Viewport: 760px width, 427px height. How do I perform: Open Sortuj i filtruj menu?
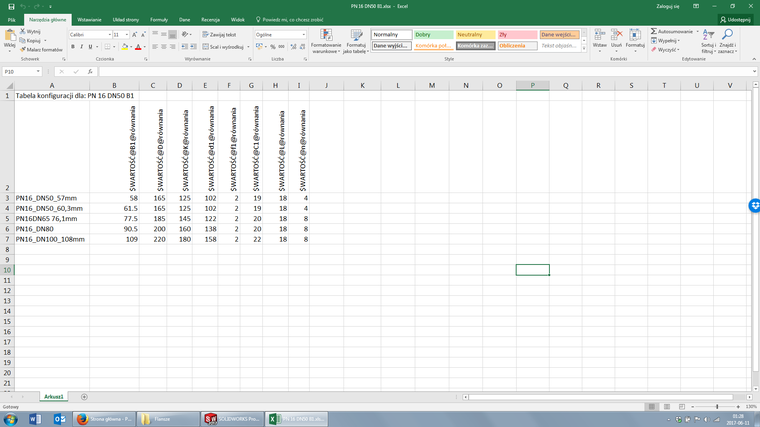tap(708, 41)
